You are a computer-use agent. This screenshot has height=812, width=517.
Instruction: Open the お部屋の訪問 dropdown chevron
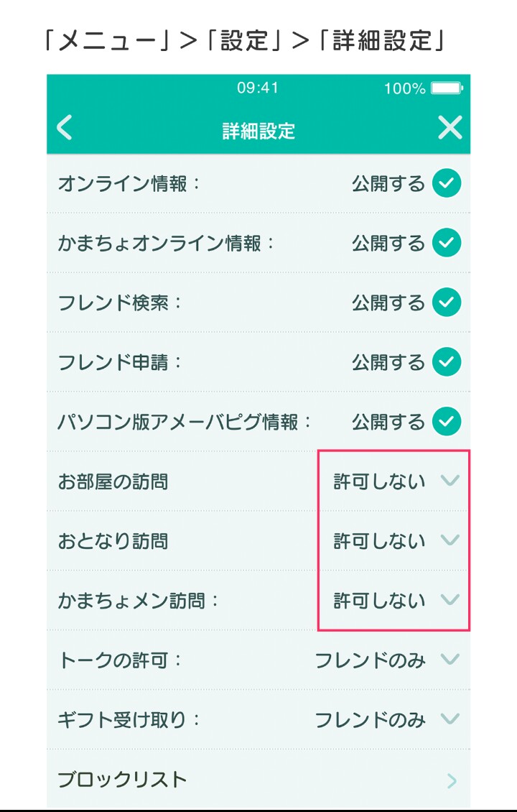(450, 481)
